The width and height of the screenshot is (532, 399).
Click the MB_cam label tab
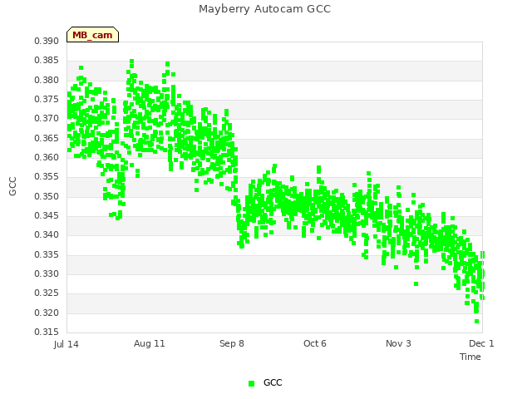[92, 35]
